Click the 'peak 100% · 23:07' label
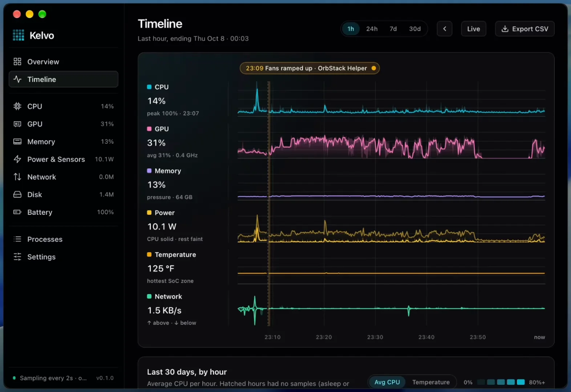Viewport: 571px width, 392px height. [173, 113]
